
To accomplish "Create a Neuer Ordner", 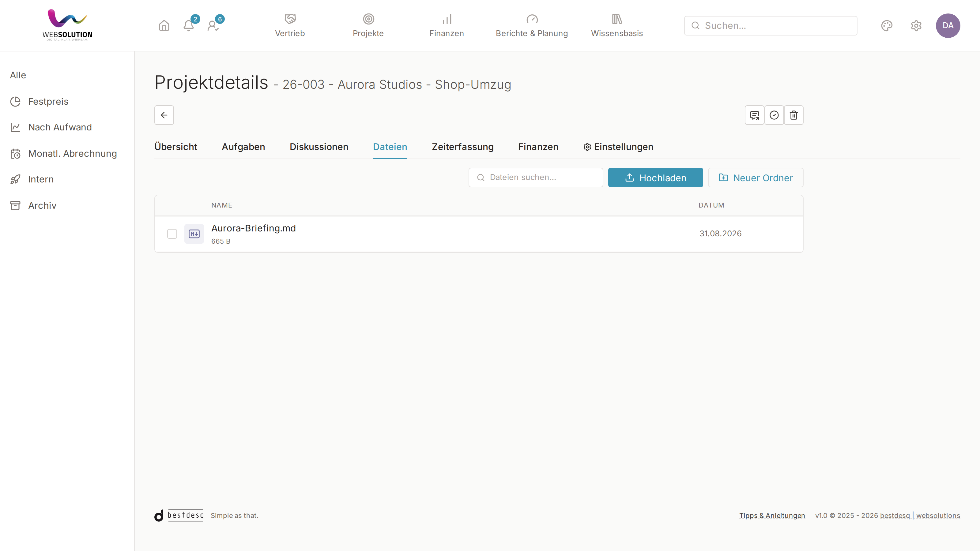I will point(755,178).
